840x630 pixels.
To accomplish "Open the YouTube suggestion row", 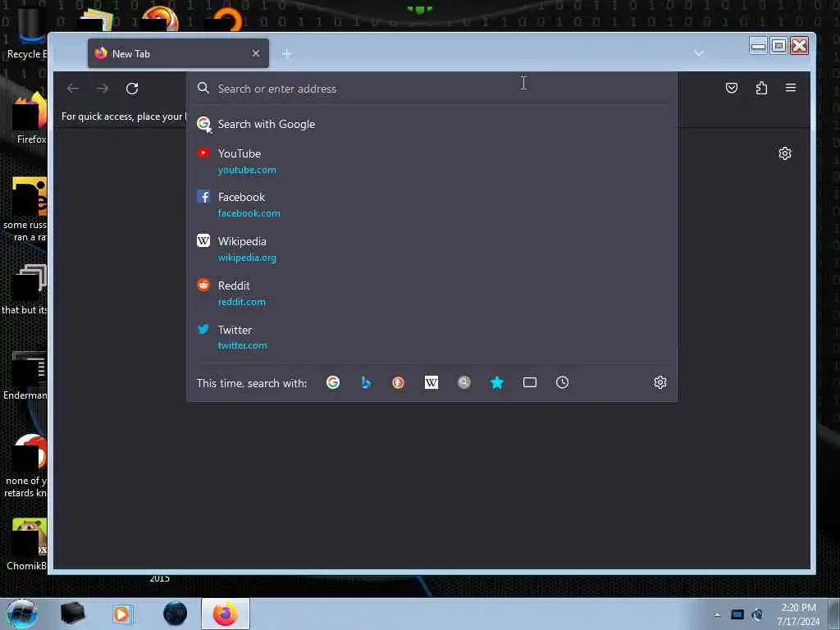I will tap(431, 162).
